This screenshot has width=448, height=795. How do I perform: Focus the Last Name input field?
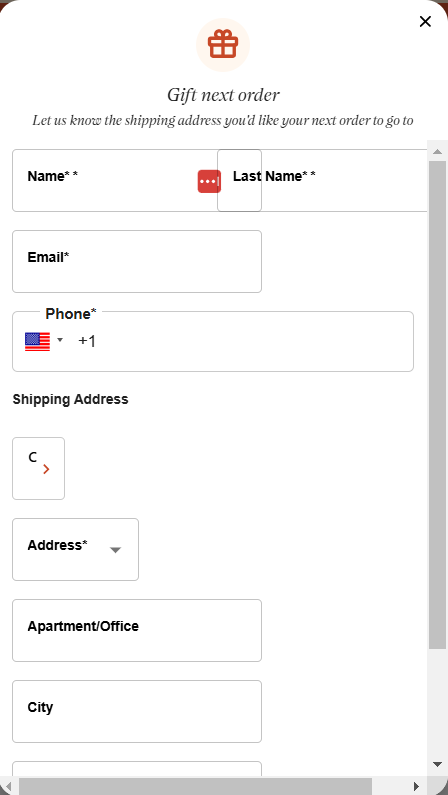(322, 180)
